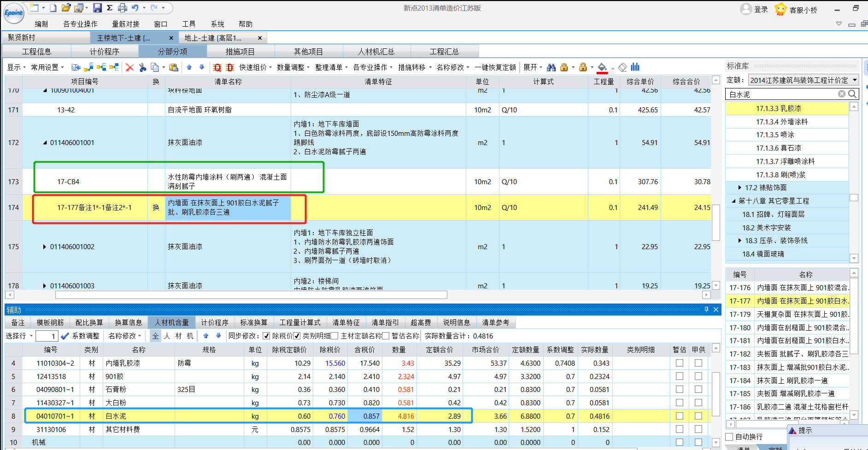868x450 pixels.
Task: Open the 定额 library dropdown
Action: 855,80
